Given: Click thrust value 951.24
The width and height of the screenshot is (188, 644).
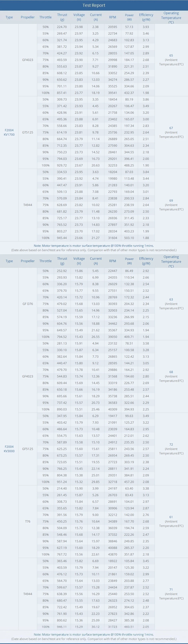Looking at the screenshot, I should [x=62, y=482].
